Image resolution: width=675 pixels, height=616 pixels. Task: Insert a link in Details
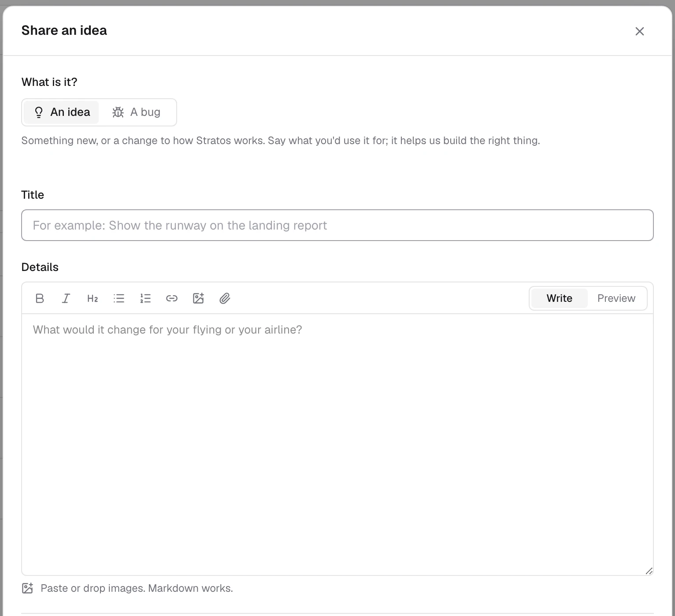(x=172, y=298)
